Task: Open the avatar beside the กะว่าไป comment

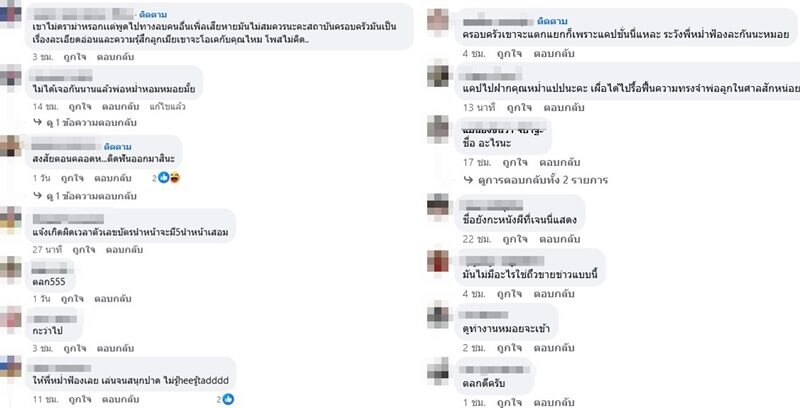Action: pos(11,319)
